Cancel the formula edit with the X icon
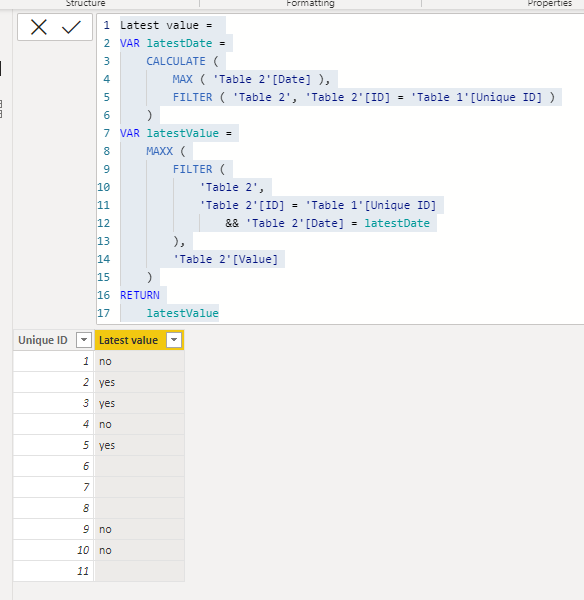 pyautogui.click(x=39, y=27)
